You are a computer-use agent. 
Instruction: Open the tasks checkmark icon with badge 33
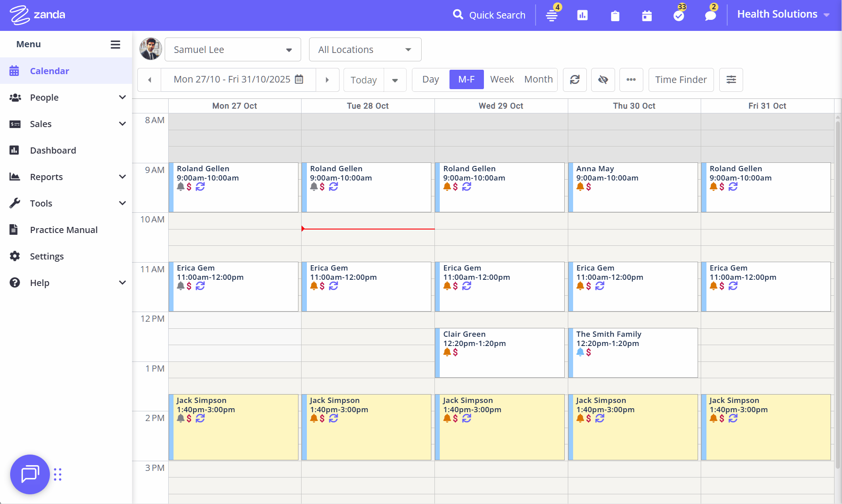coord(679,16)
